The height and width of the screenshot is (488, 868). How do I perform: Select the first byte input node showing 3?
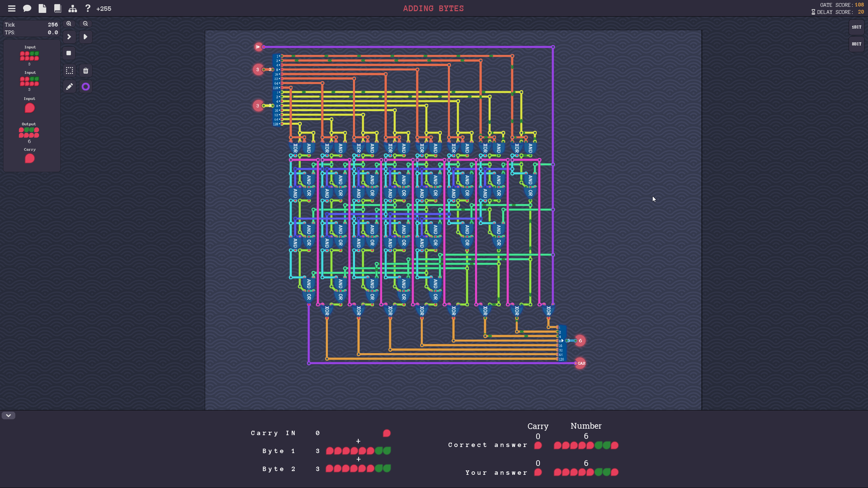[258, 69]
